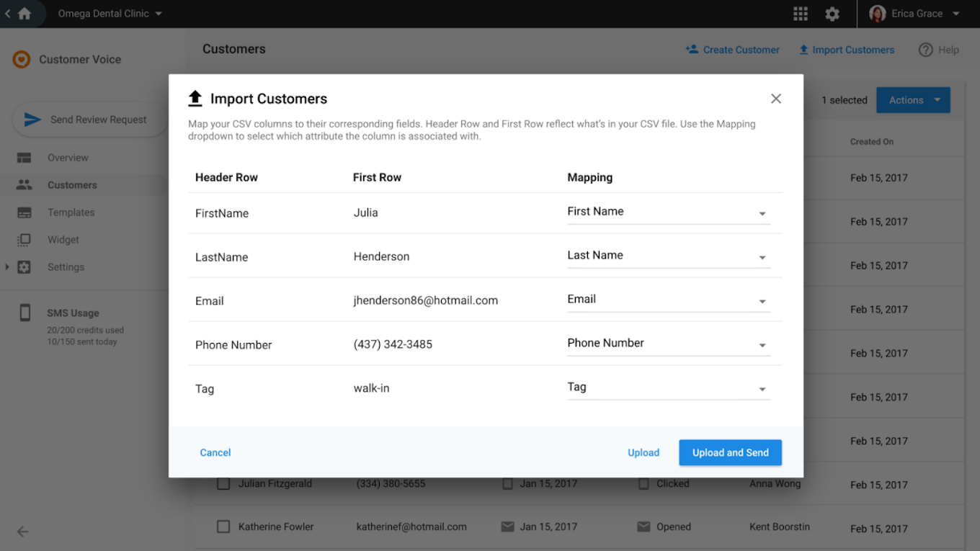Open Templates in the sidebar
The width and height of the screenshot is (980, 551).
71,212
